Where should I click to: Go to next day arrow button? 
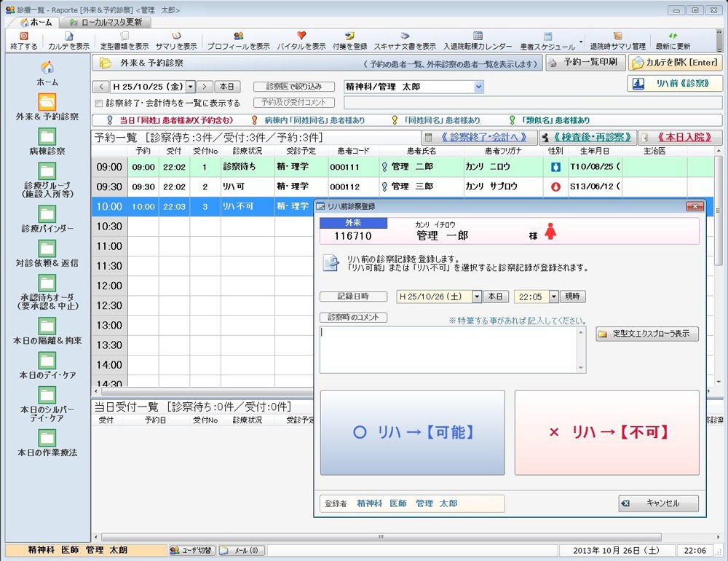coord(205,87)
